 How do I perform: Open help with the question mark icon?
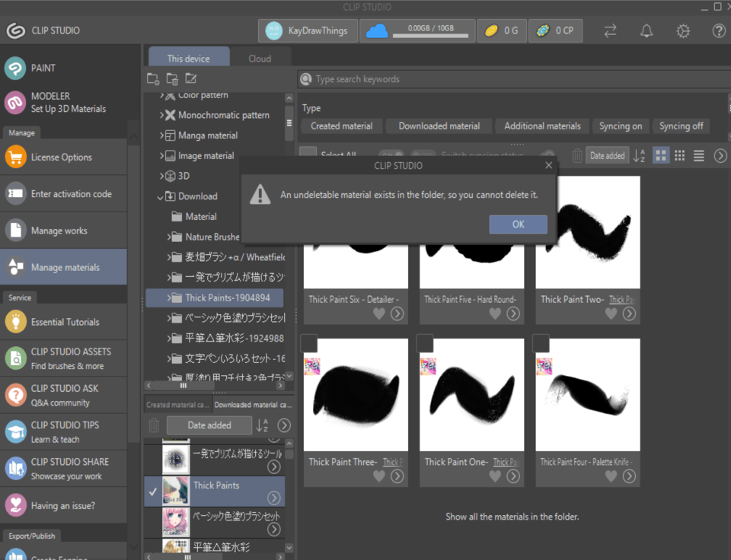click(719, 30)
